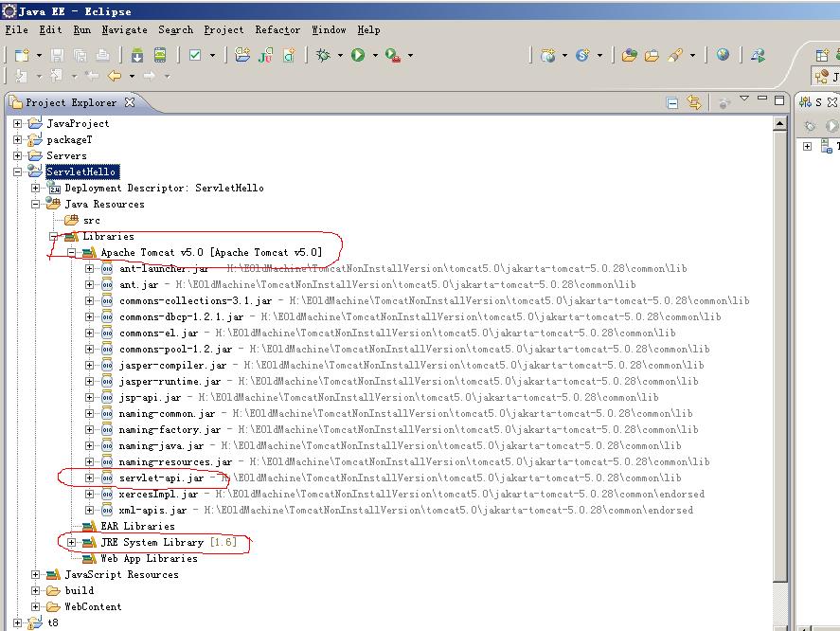Open the Refactor menu
The image size is (840, 631).
pyautogui.click(x=277, y=30)
